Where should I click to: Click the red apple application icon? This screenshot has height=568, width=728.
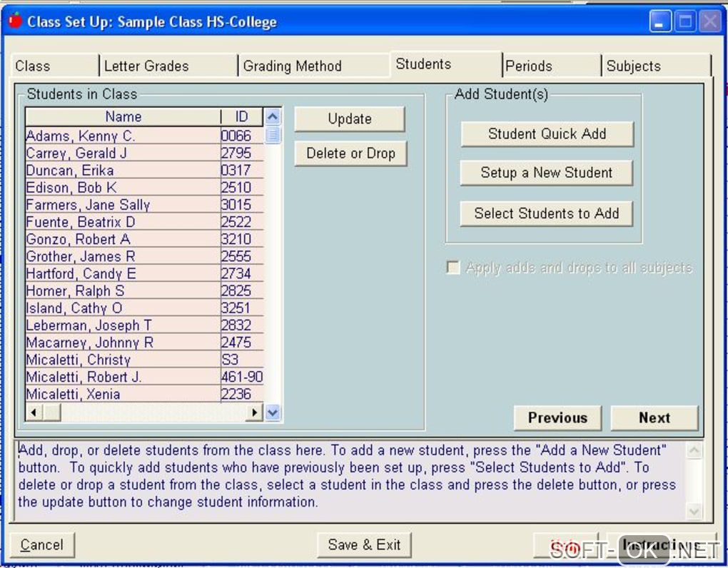(15, 21)
